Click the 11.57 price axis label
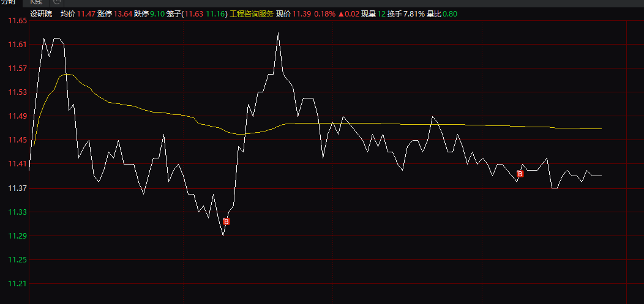644x304 pixels. [x=17, y=68]
